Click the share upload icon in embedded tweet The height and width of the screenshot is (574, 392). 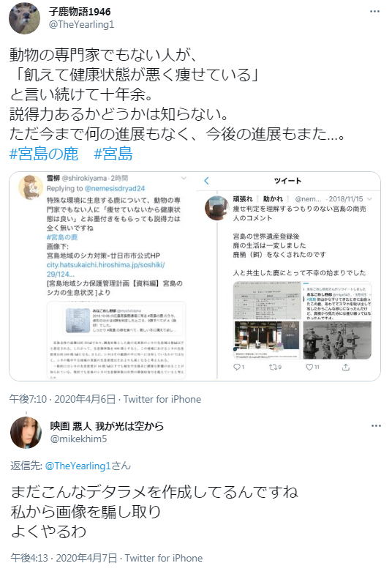(345, 366)
